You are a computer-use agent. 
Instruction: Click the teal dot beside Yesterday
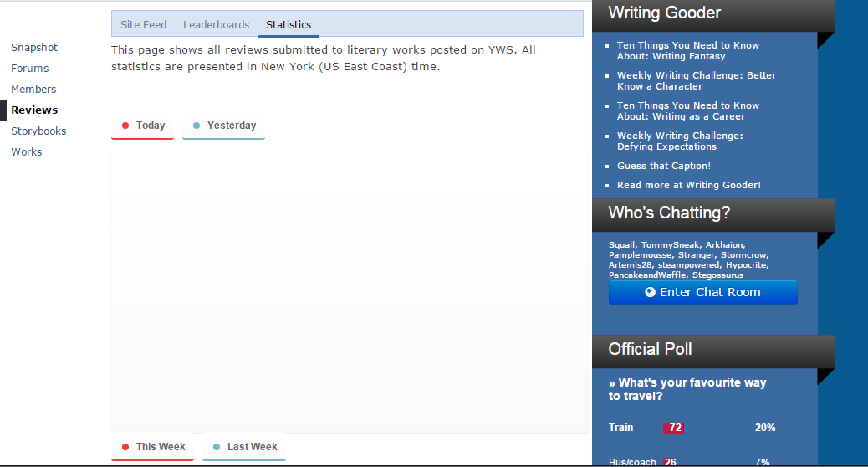point(196,126)
